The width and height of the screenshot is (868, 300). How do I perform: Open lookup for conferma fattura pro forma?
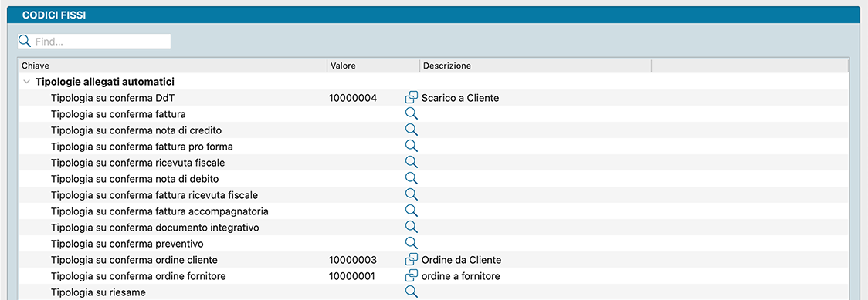411,147
